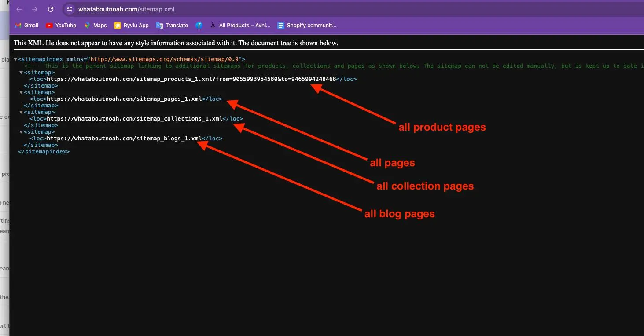Open the Ryviu App bookmark
Viewport: 644px width, 336px height.
[x=131, y=26]
